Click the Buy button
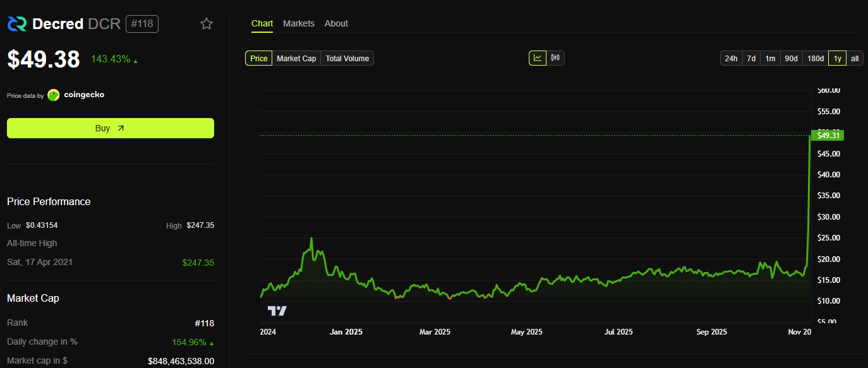 (x=110, y=128)
